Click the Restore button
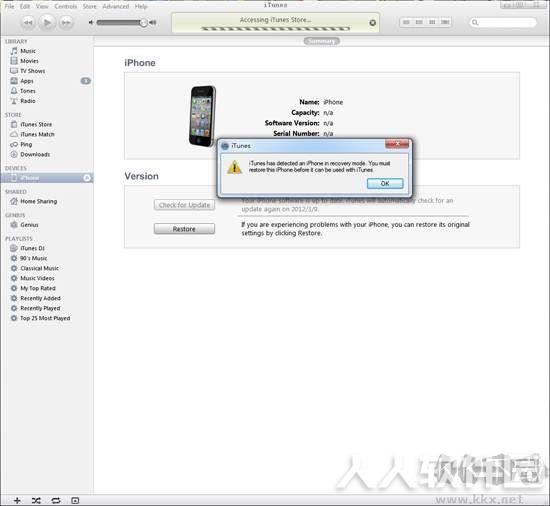This screenshot has width=550, height=506. 184,229
